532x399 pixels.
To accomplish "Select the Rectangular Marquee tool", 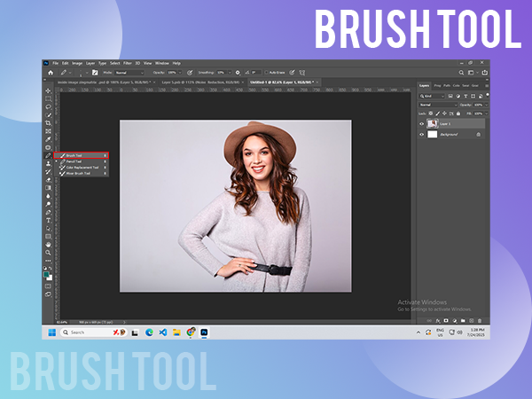I will 48,98.
